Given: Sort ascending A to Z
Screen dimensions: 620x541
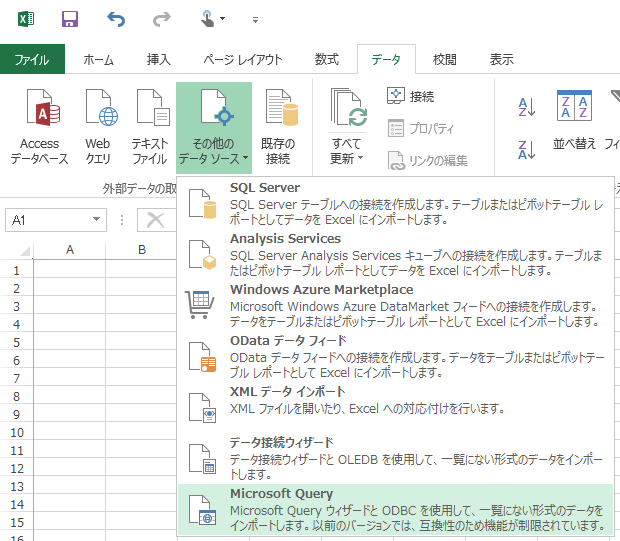Looking at the screenshot, I should pos(527,107).
